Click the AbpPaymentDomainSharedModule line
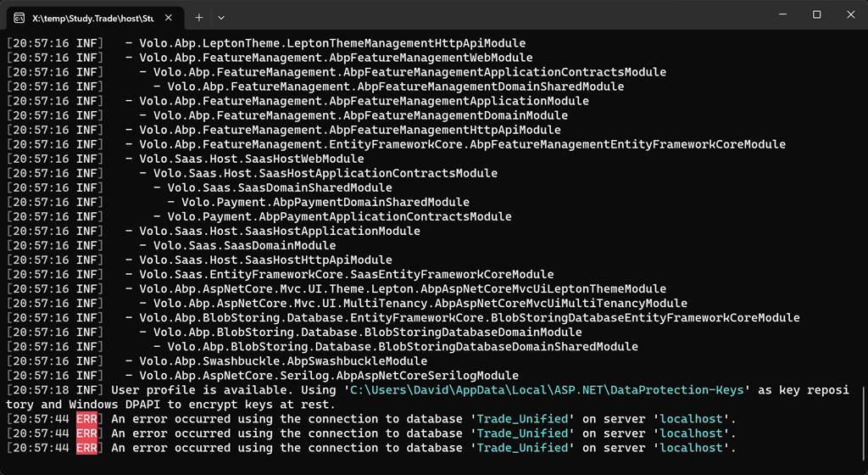The width and height of the screenshot is (868, 475). coord(238,202)
